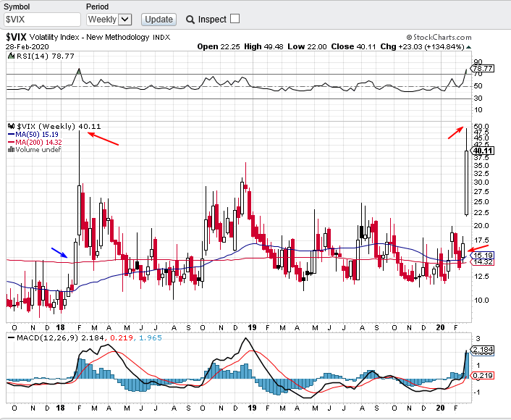
Task: Click the MA(200) red legend line
Action: [11, 142]
